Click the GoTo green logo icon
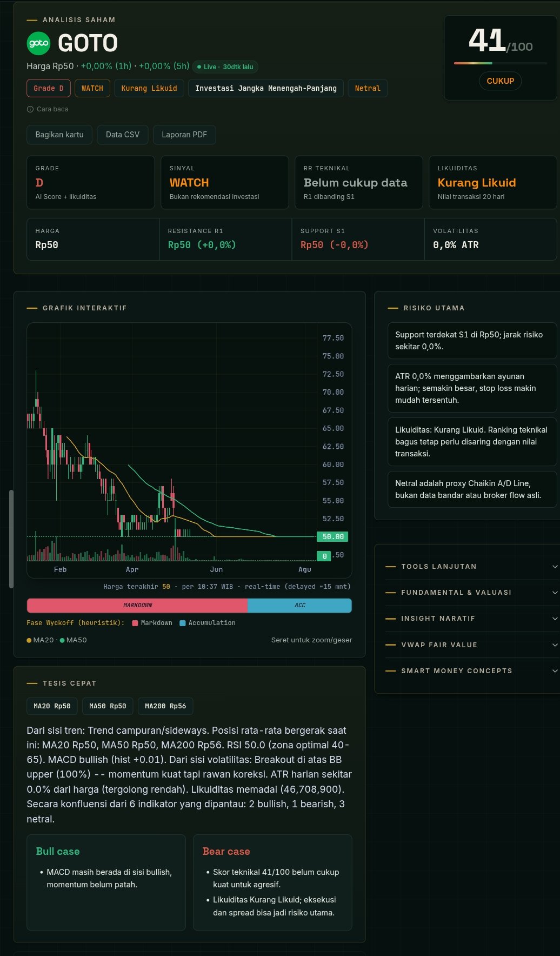The width and height of the screenshot is (560, 956). click(x=38, y=43)
